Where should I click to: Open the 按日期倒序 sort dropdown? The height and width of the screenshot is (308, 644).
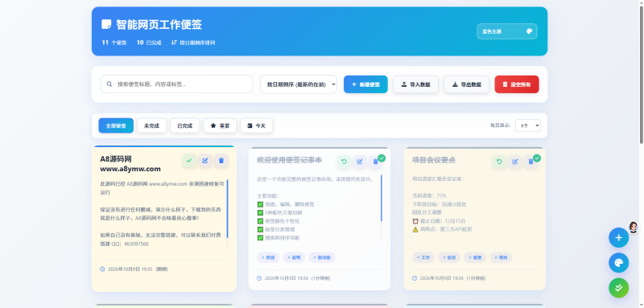299,84
